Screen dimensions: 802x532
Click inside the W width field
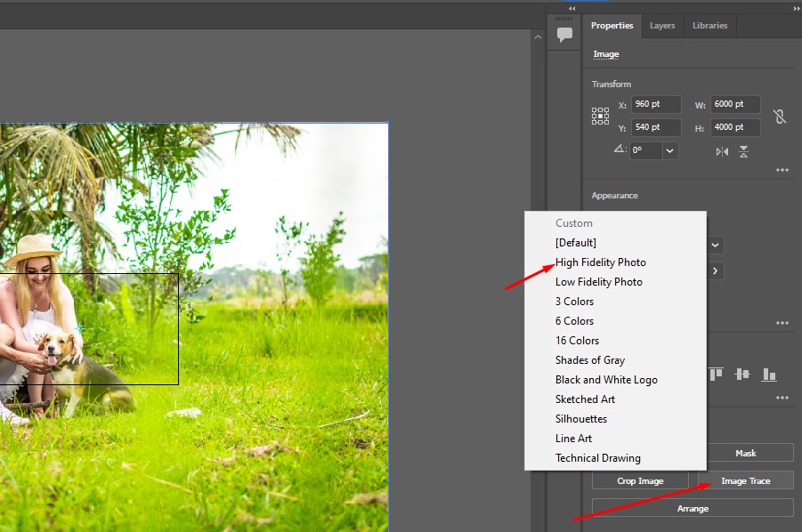pos(733,103)
